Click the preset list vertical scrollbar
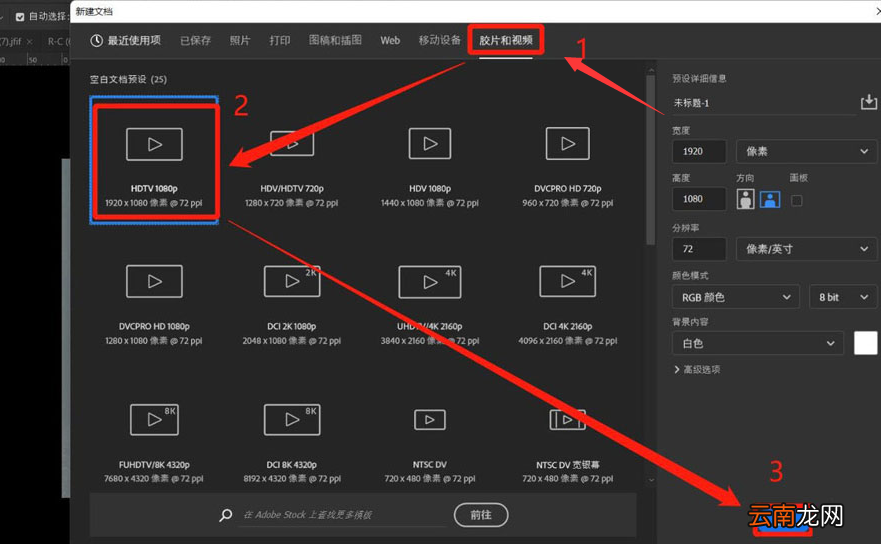Image resolution: width=881 pixels, height=544 pixels. pos(651,160)
